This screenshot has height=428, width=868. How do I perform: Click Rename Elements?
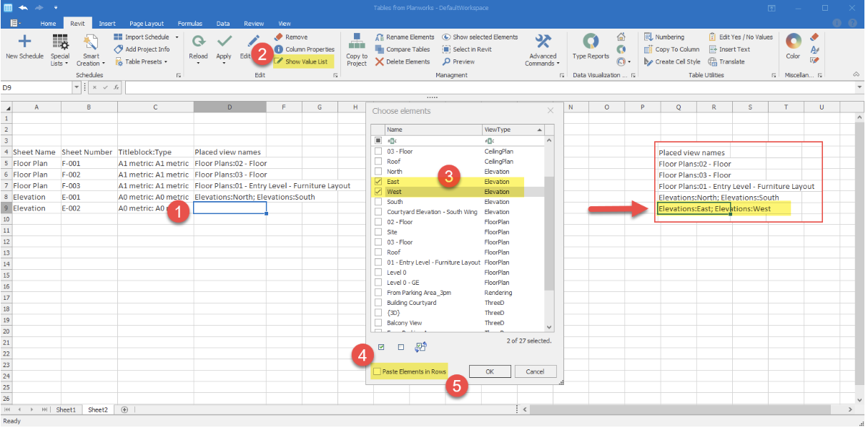tap(404, 37)
